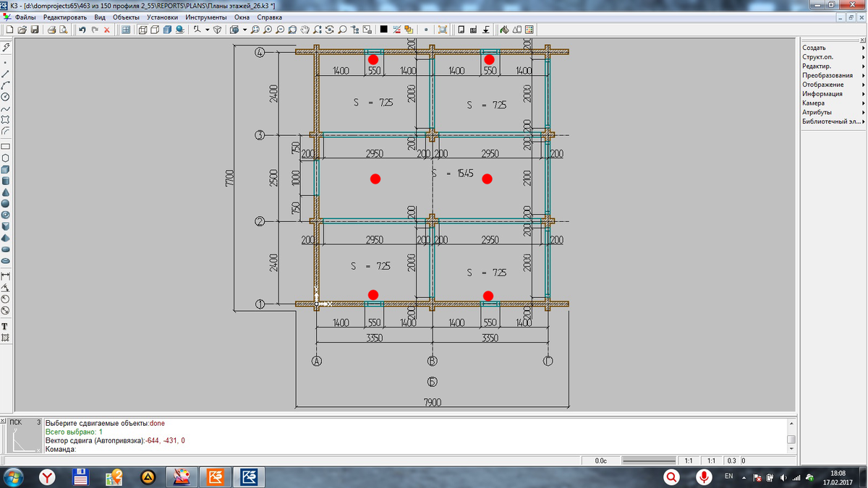Screen dimensions: 868x488
Task: Undo the last action
Action: point(82,30)
